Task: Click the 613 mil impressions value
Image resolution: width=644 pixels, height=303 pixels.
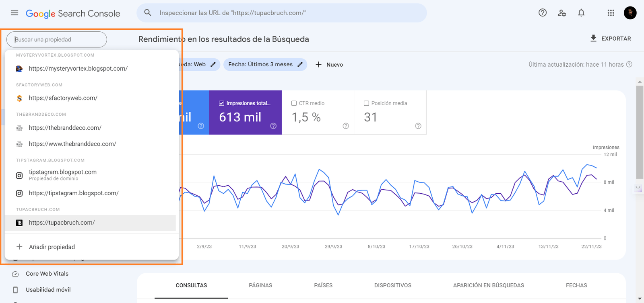Action: click(x=240, y=117)
